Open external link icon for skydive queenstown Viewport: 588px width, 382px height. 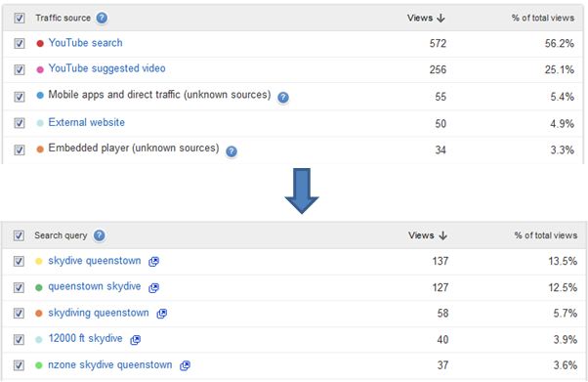(153, 262)
